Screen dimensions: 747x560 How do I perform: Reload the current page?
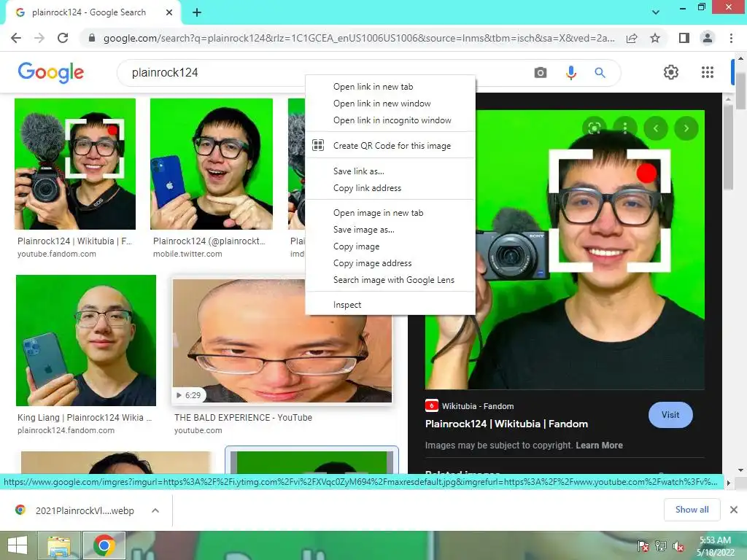point(63,38)
